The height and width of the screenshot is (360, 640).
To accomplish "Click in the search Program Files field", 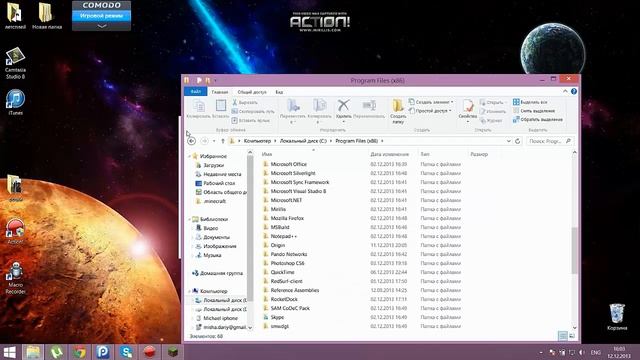I will (x=550, y=141).
